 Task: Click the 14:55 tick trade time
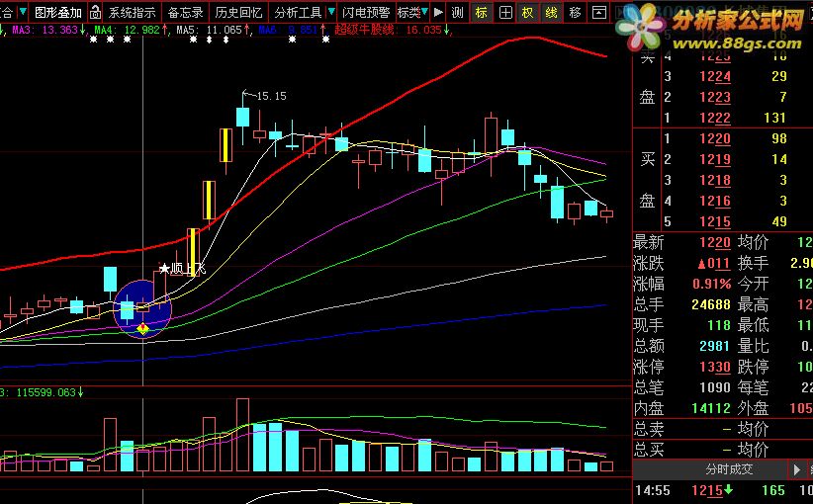point(652,490)
